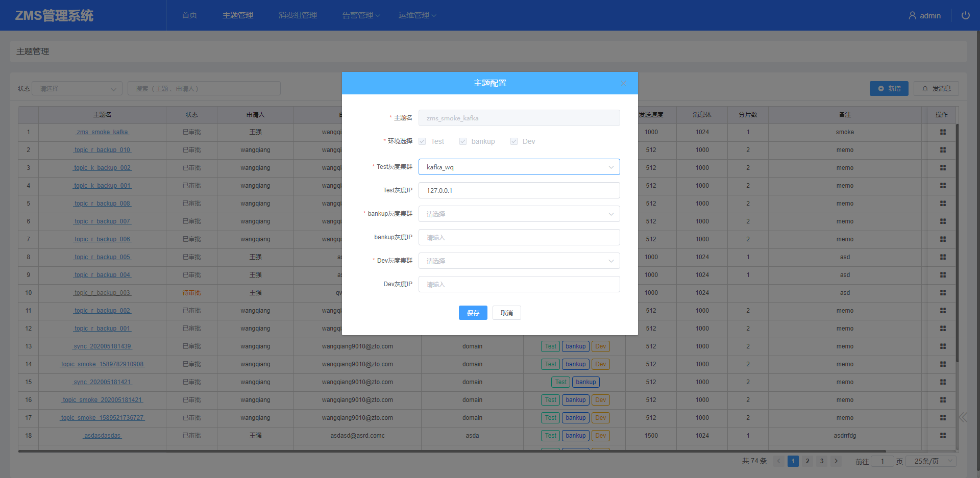Click bankup tag in sync_202005181421 row
Image resolution: width=980 pixels, height=478 pixels.
586,382
